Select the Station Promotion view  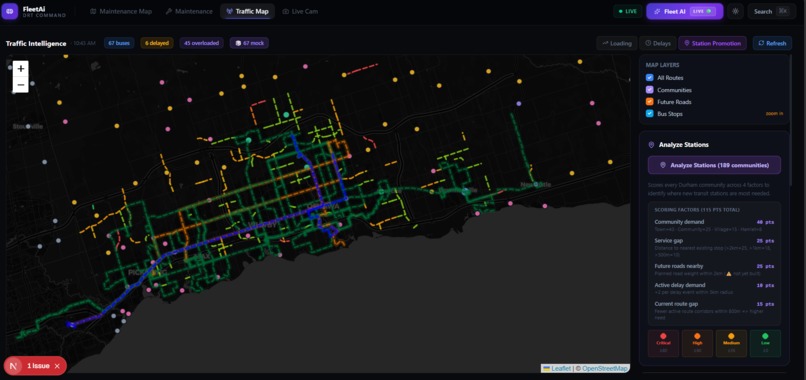pyautogui.click(x=712, y=43)
